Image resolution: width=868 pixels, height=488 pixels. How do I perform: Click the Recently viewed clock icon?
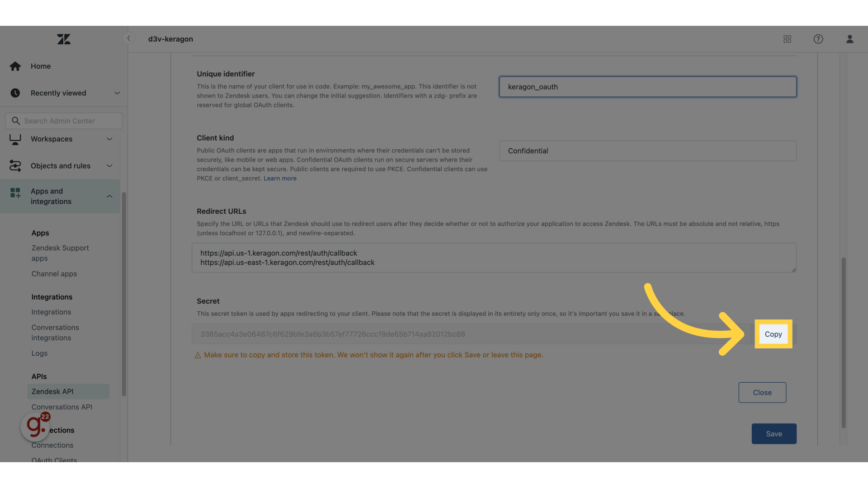15,93
